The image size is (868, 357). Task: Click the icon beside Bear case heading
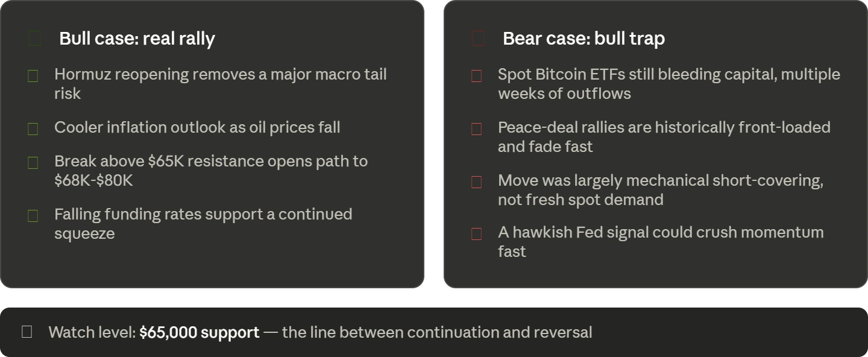pos(479,39)
